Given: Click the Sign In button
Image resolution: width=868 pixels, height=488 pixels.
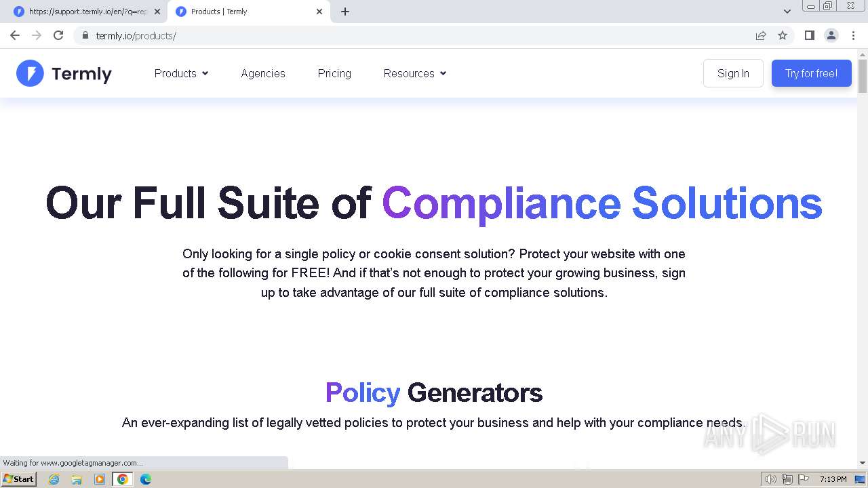Looking at the screenshot, I should 733,73.
